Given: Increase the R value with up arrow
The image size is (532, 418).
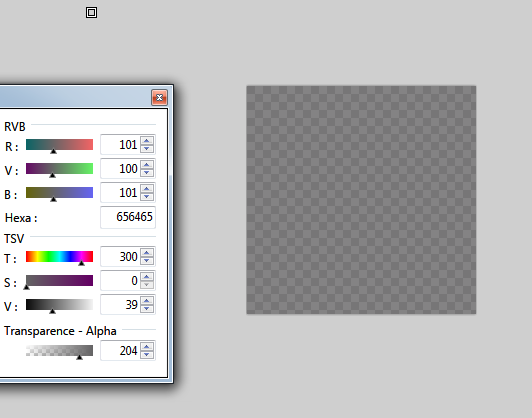Looking at the screenshot, I should [x=147, y=141].
